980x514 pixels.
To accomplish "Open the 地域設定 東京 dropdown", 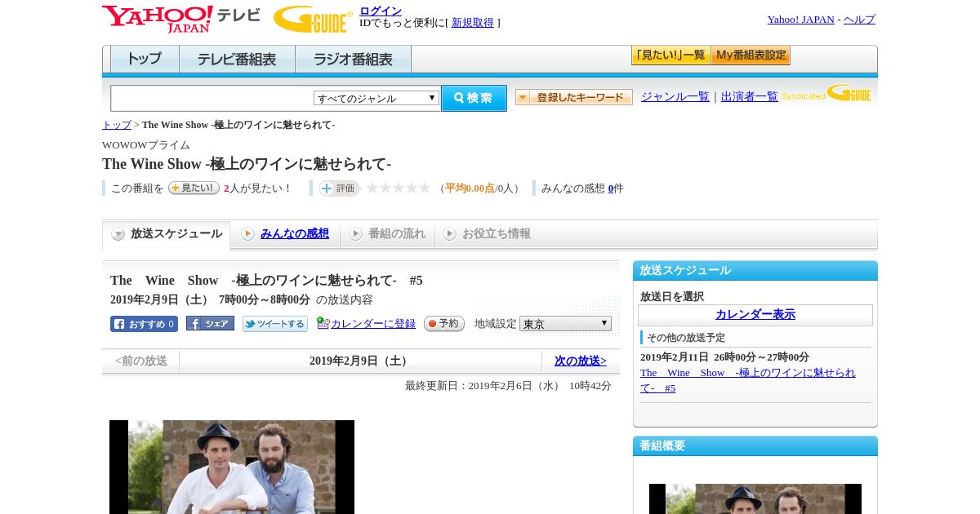I will tap(565, 324).
